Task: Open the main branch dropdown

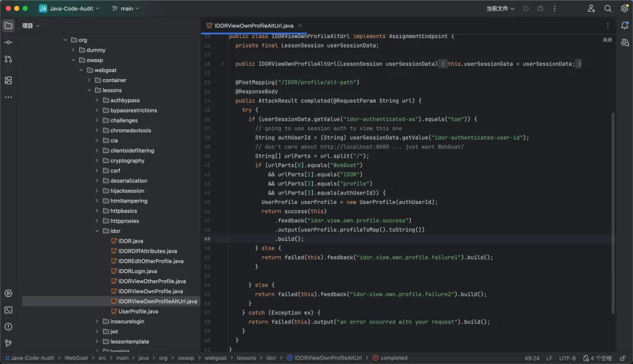Action: (126, 9)
